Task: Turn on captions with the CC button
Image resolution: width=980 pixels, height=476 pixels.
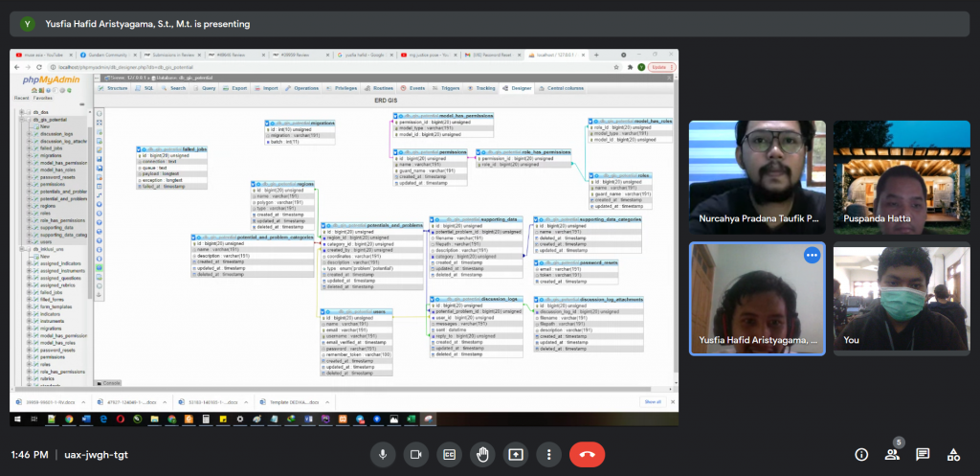Action: pos(449,455)
